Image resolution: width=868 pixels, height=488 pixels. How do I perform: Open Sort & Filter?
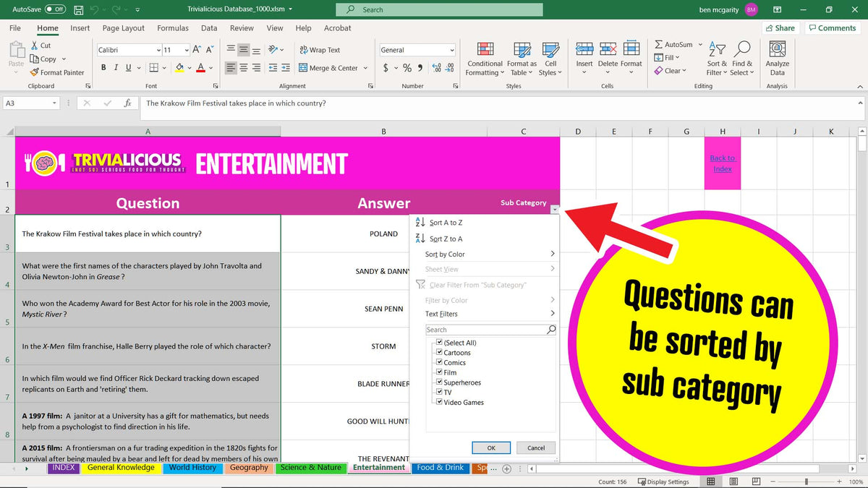715,58
